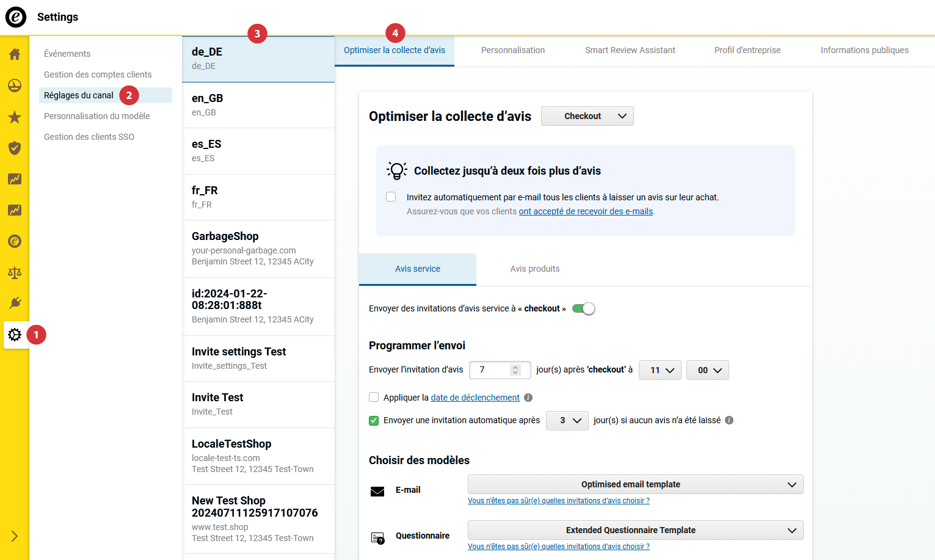935x560 pixels.
Task: Change the hour dropdown showing 11
Action: coord(660,369)
